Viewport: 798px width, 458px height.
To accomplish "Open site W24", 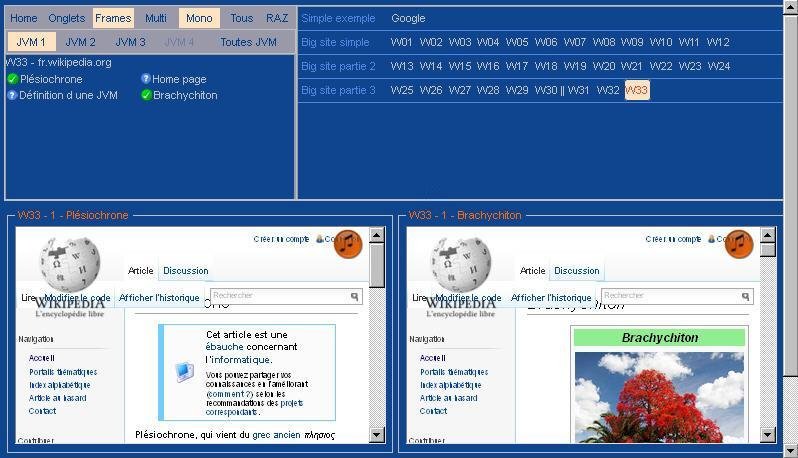I will pyautogui.click(x=719, y=66).
